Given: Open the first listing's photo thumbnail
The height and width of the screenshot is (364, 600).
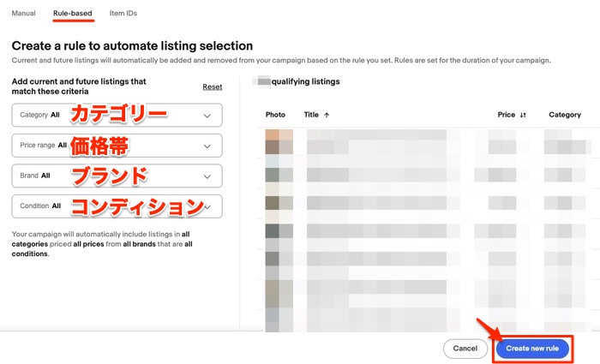Looking at the screenshot, I should [x=279, y=134].
